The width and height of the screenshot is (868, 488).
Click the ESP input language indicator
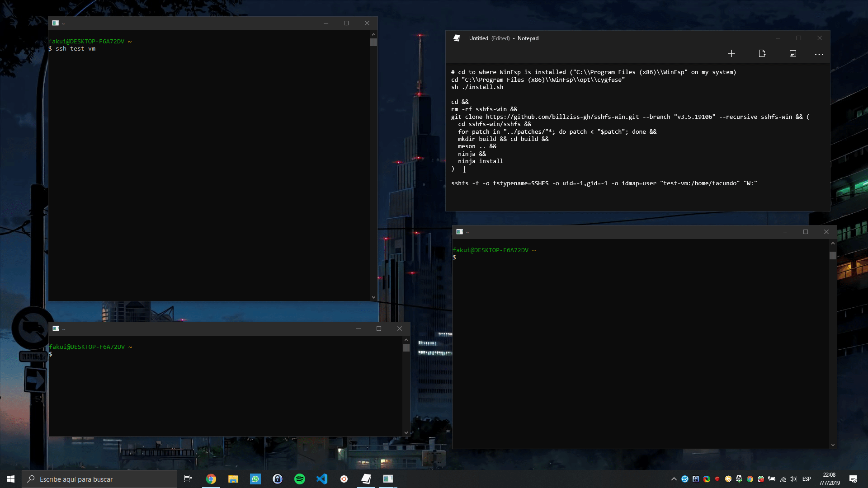click(807, 479)
